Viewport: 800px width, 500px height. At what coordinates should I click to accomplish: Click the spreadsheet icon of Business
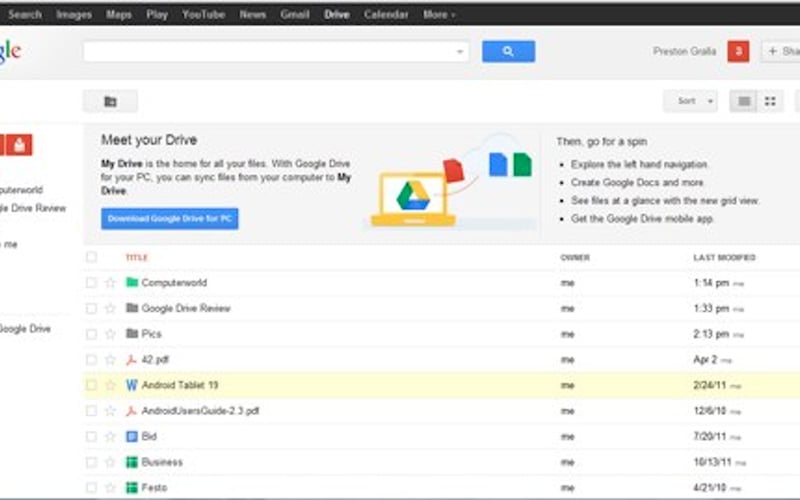[132, 462]
